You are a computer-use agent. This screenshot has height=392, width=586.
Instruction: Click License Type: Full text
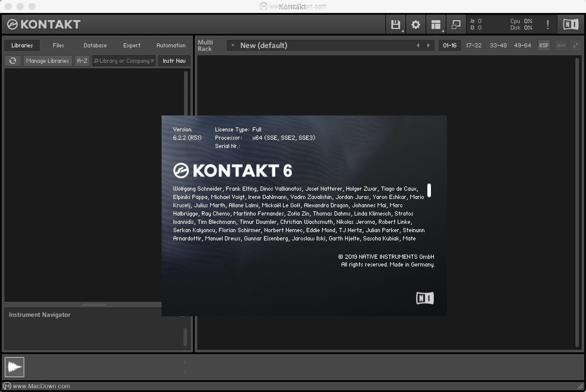click(238, 129)
